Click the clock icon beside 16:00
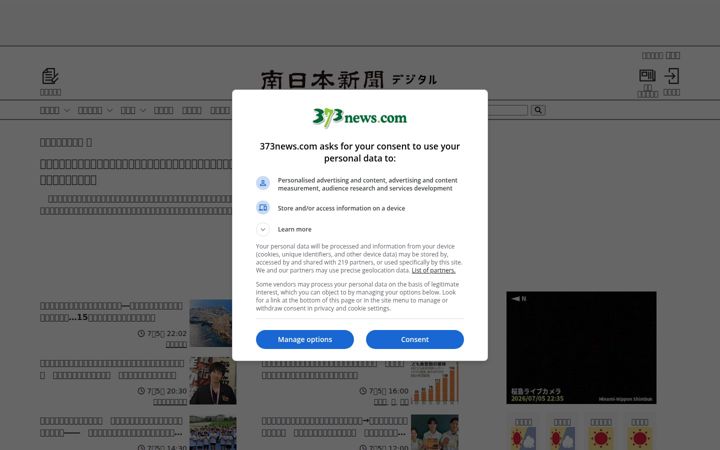 [x=363, y=391]
